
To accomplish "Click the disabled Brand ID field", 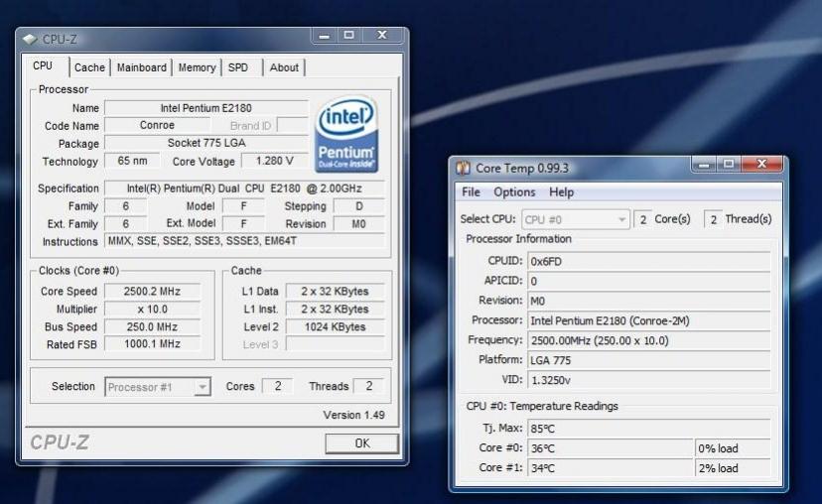I will [x=293, y=126].
